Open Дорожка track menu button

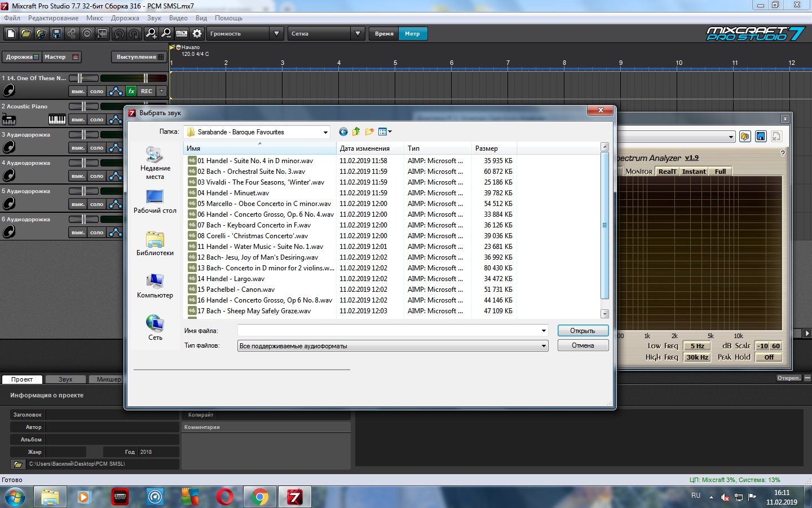tap(22, 57)
